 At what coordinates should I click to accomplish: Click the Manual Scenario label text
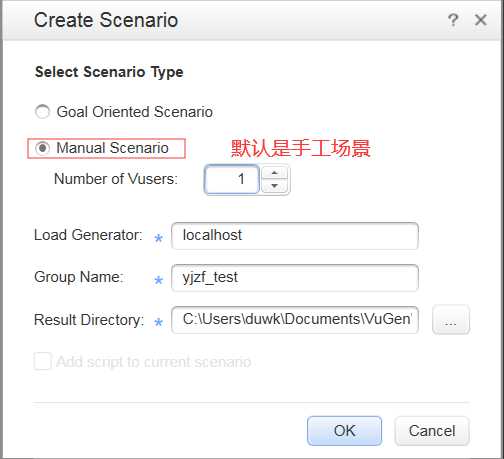coord(112,148)
